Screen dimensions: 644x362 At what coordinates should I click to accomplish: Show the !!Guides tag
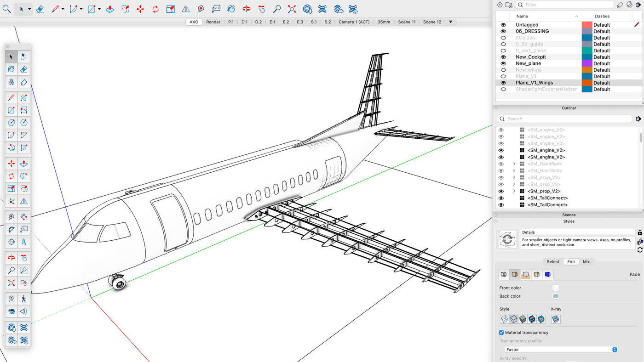click(503, 38)
